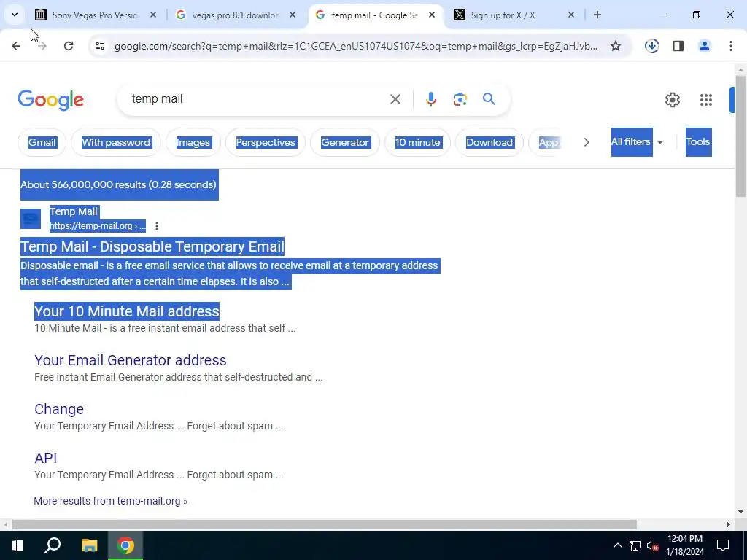Bookmark this page with the star icon
The width and height of the screenshot is (747, 560).
(616, 46)
